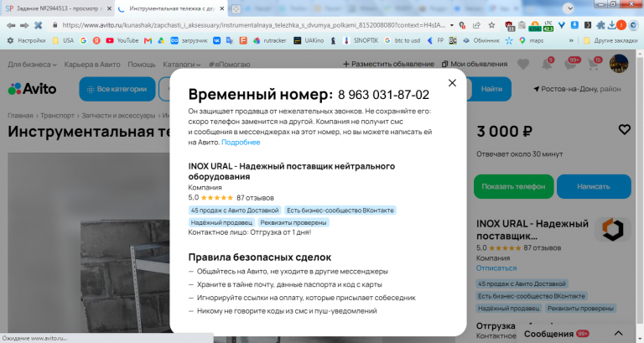Open UAKino bookmark
The height and width of the screenshot is (343, 644).
[x=309, y=40]
